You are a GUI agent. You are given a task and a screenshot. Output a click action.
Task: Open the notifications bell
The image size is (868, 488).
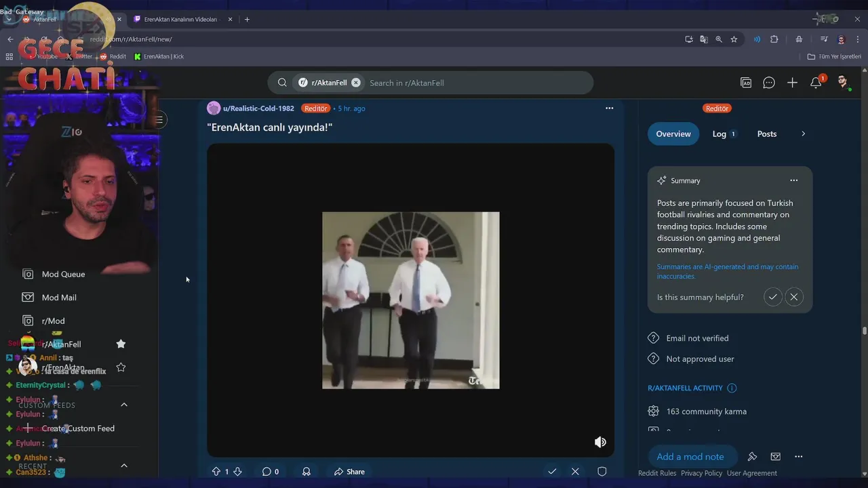tap(816, 83)
